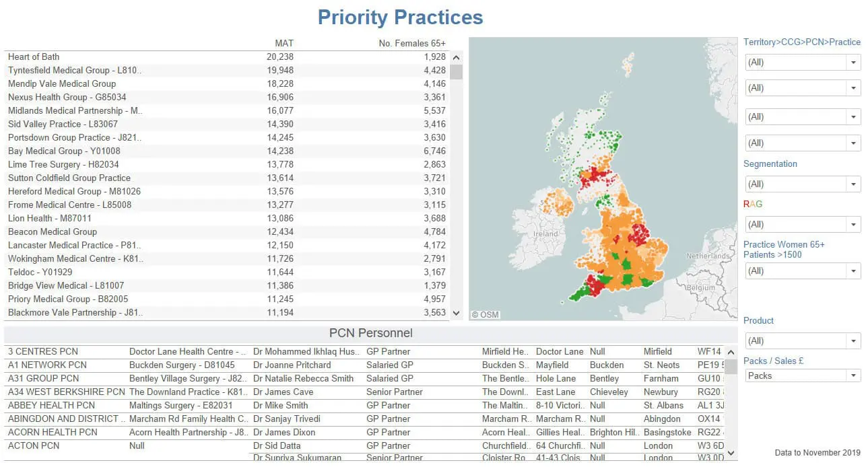Click red cluster in central Scotland on map

click(x=596, y=179)
